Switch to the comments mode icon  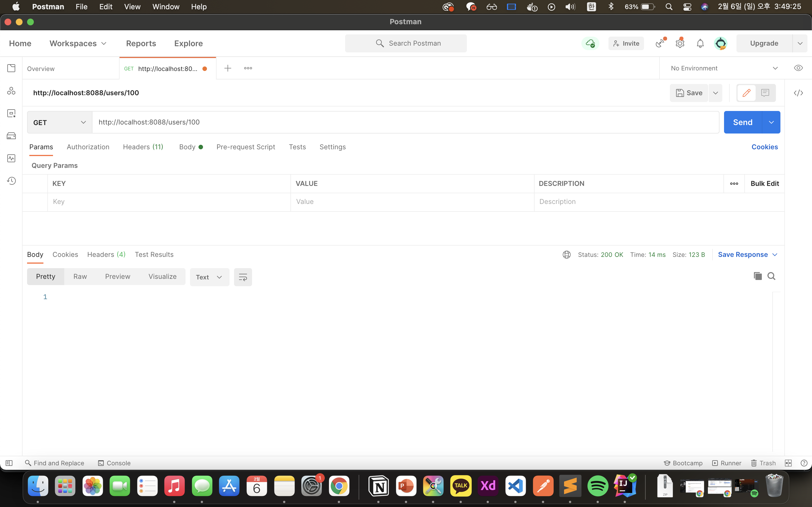[x=765, y=93]
